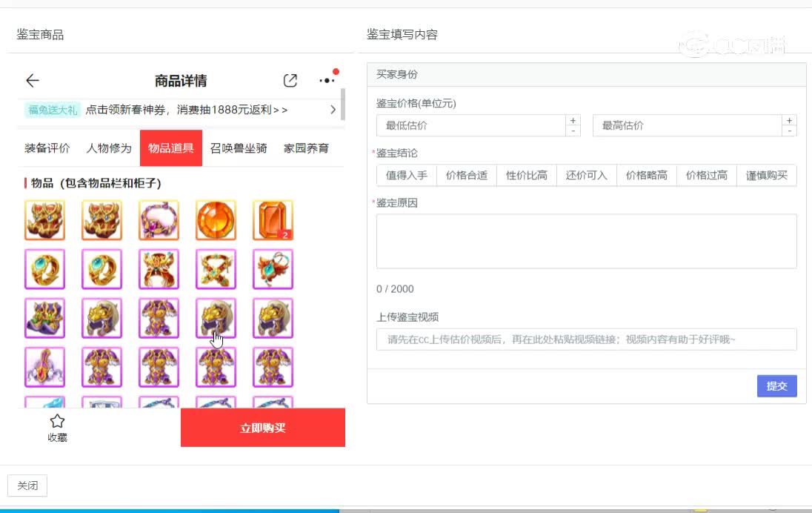Screen dimensions: 812x513
Task: Select the second golden helmet item in row three
Action: coord(102,318)
